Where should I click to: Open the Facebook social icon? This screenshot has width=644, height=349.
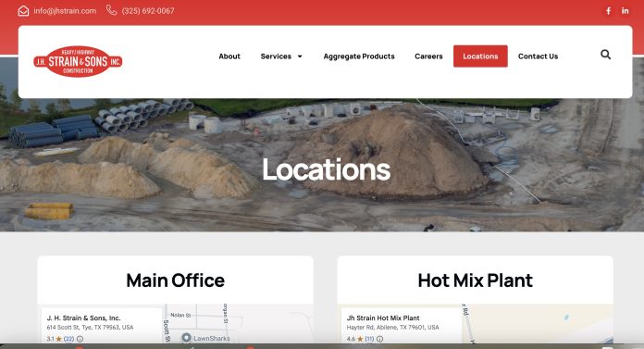[x=609, y=11]
